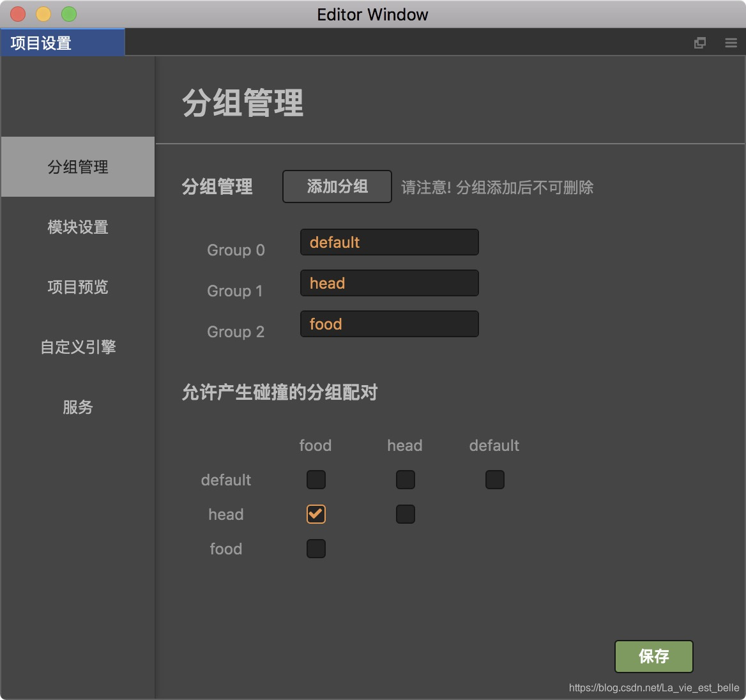Uncheck head row food collision checkbox
The width and height of the screenshot is (746, 700).
316,514
